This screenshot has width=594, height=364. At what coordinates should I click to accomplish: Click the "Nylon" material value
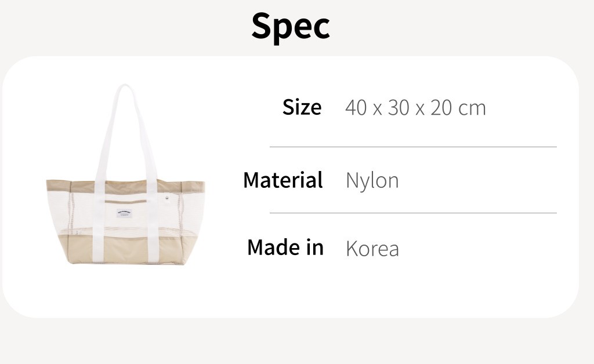click(x=372, y=180)
